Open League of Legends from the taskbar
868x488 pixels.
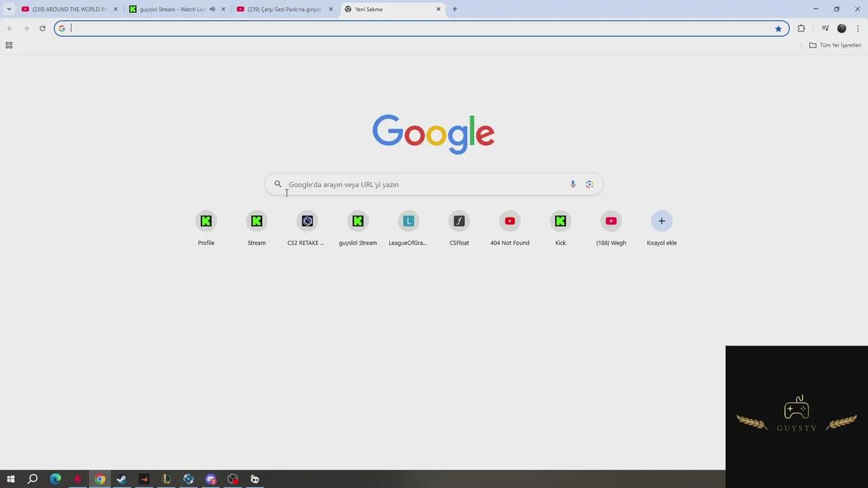166,479
